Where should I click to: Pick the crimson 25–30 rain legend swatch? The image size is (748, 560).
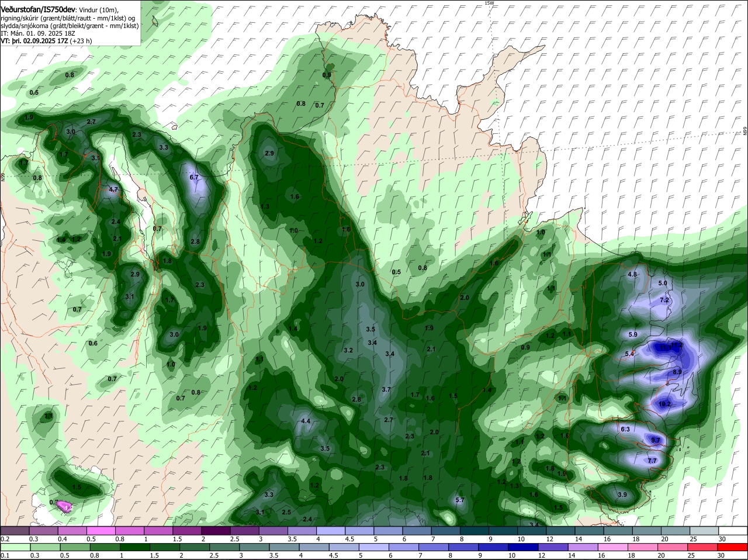[x=704, y=547]
